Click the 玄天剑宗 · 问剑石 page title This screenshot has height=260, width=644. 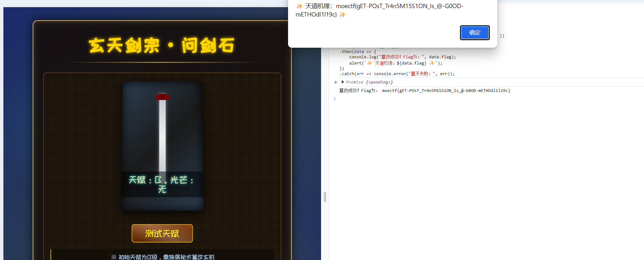point(162,46)
